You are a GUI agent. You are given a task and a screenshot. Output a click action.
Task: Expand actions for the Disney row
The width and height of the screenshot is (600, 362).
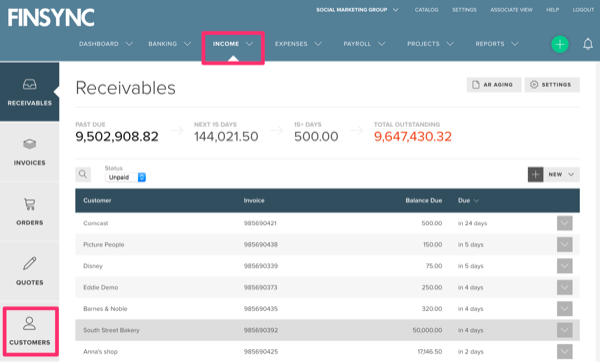[x=564, y=266]
